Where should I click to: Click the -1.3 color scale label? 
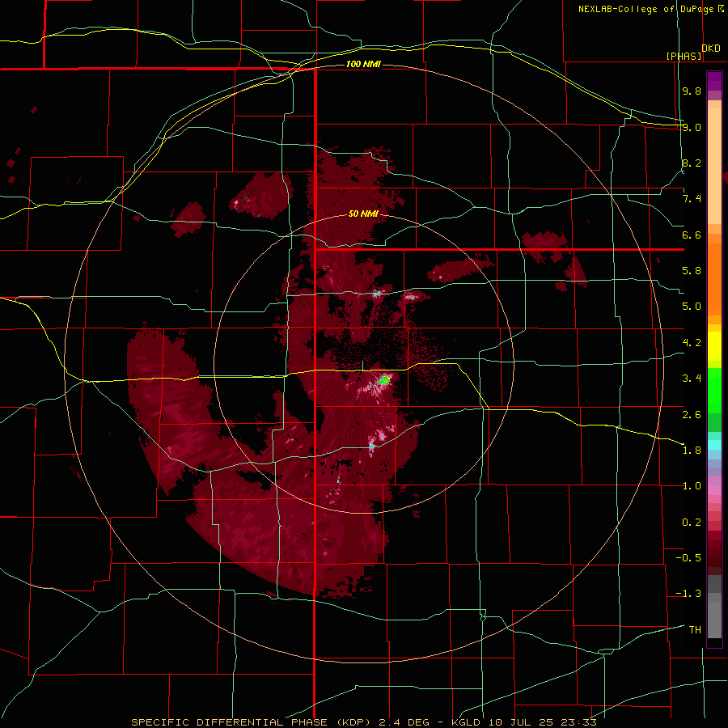688,594
